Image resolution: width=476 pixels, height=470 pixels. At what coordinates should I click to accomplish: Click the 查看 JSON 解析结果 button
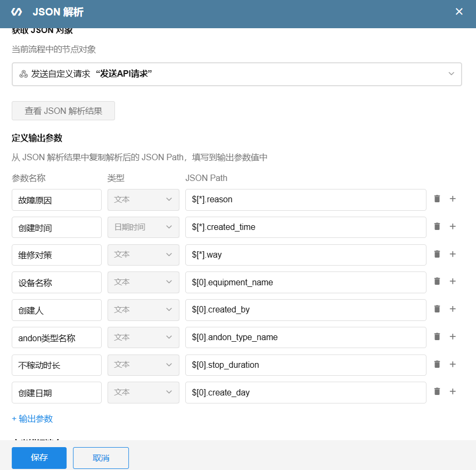[x=63, y=111]
